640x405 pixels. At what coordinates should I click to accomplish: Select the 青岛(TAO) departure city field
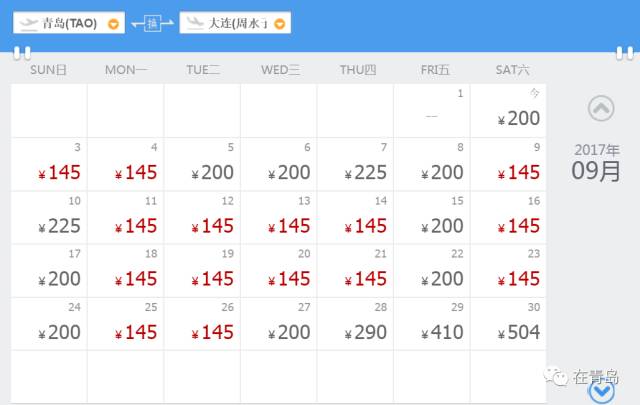click(67, 23)
